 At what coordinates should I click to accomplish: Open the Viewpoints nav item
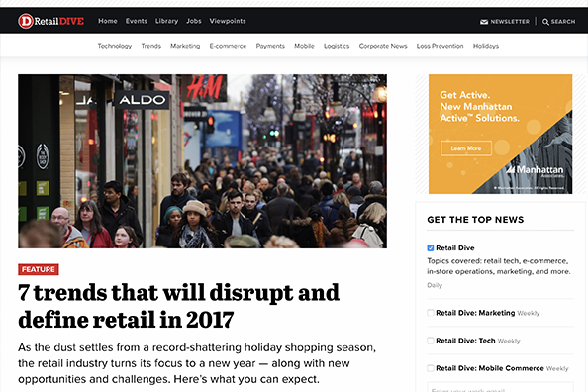(228, 21)
